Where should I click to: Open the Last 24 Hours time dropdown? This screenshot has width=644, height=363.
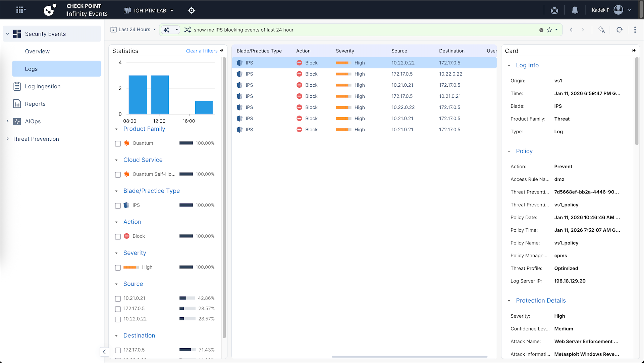pyautogui.click(x=133, y=30)
